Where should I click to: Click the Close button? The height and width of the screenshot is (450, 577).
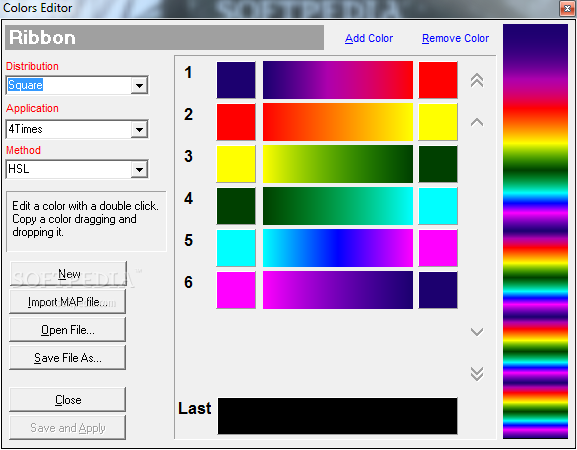coord(67,400)
